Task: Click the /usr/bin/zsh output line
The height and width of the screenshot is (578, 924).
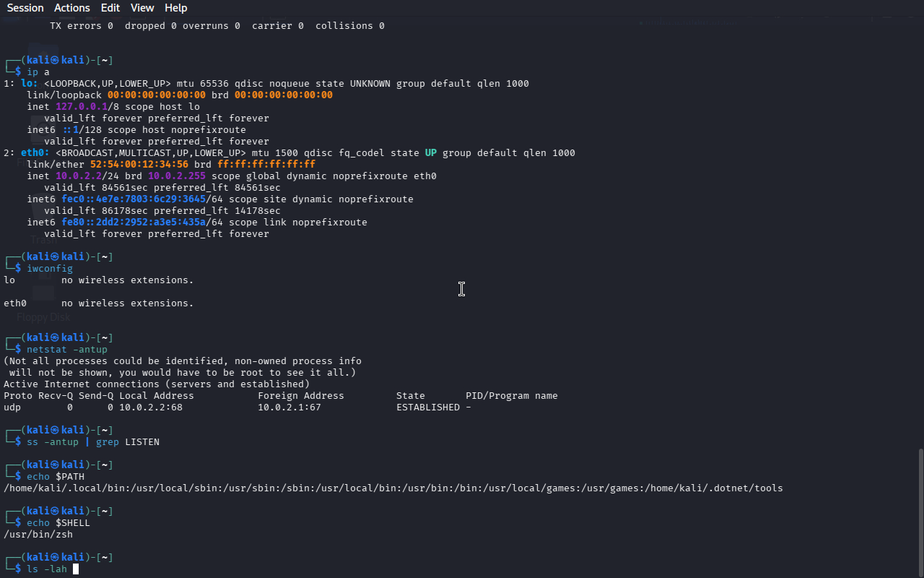Action: pos(38,535)
